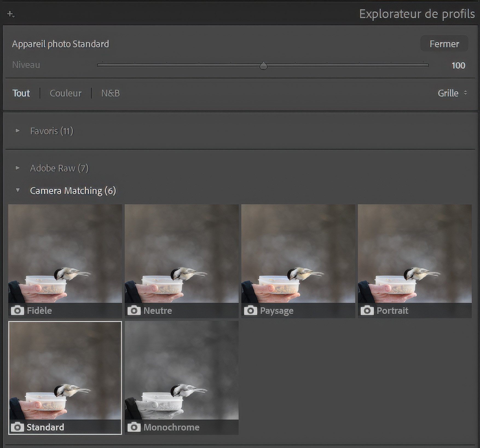The image size is (480, 448).
Task: Click the camera icon next to Fidèle
Action: [x=17, y=311]
